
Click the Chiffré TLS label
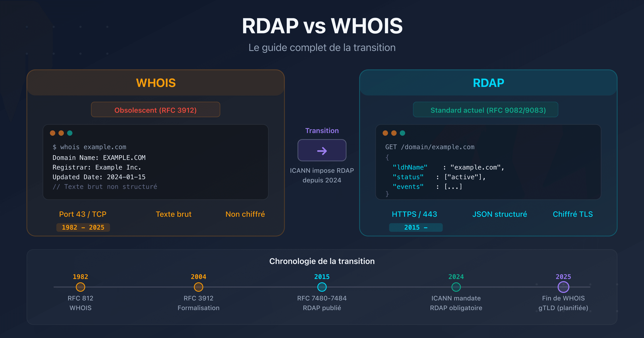pos(573,214)
